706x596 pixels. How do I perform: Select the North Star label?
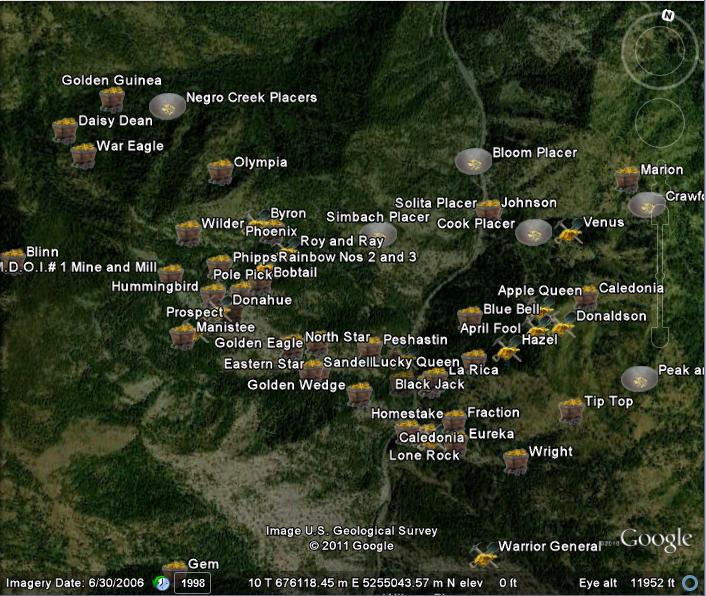[x=338, y=337]
